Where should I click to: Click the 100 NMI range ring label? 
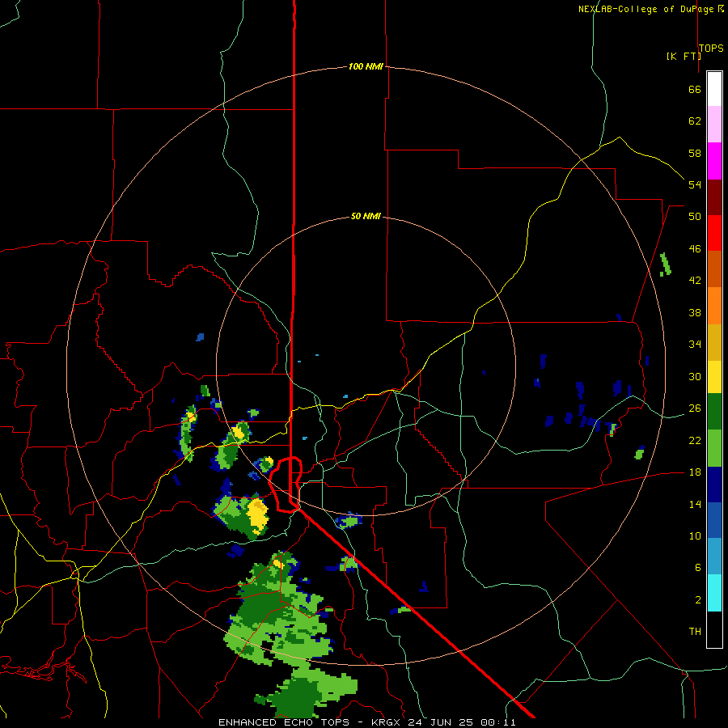click(366, 66)
